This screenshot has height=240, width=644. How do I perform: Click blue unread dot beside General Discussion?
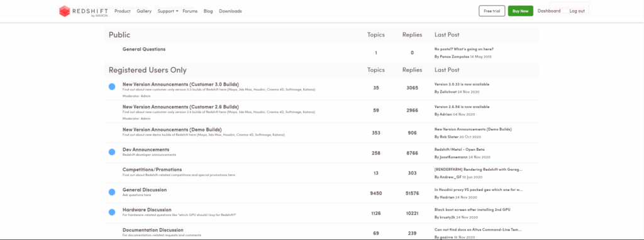pos(112,192)
